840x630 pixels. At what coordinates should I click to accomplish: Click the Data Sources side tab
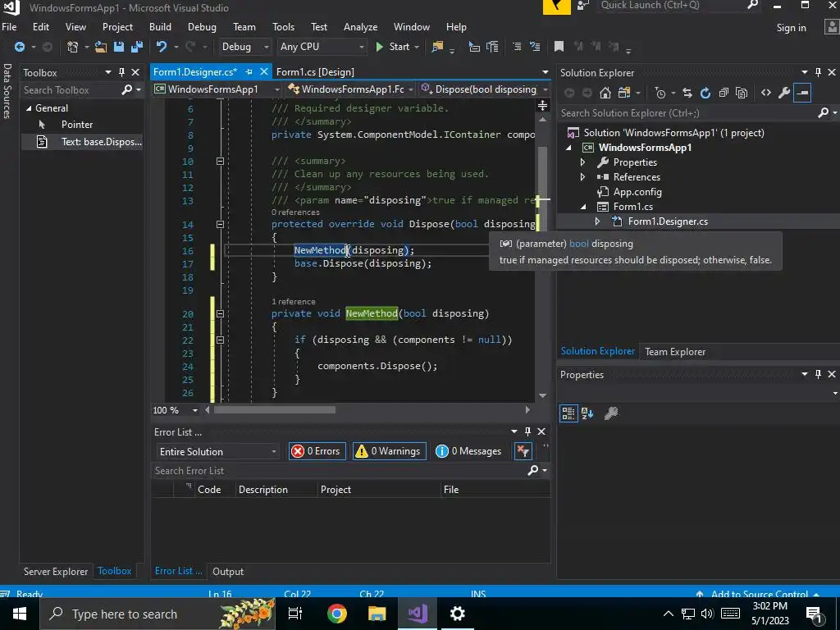tap(7, 91)
